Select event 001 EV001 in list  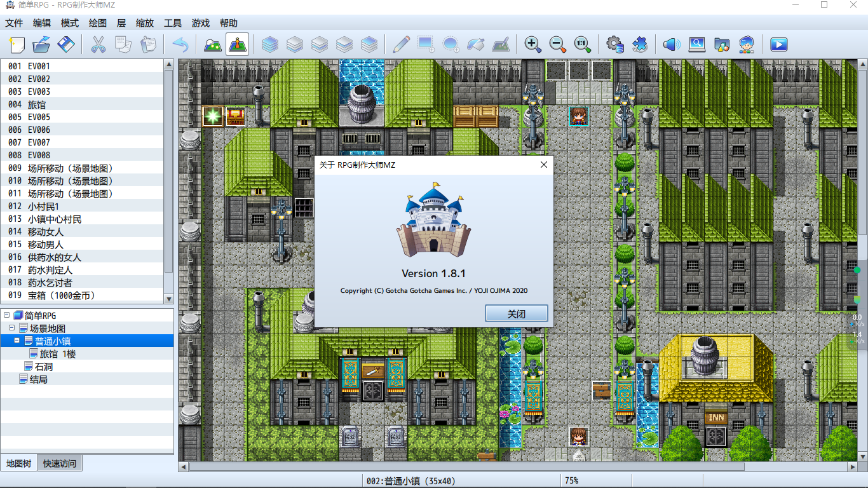(x=82, y=66)
